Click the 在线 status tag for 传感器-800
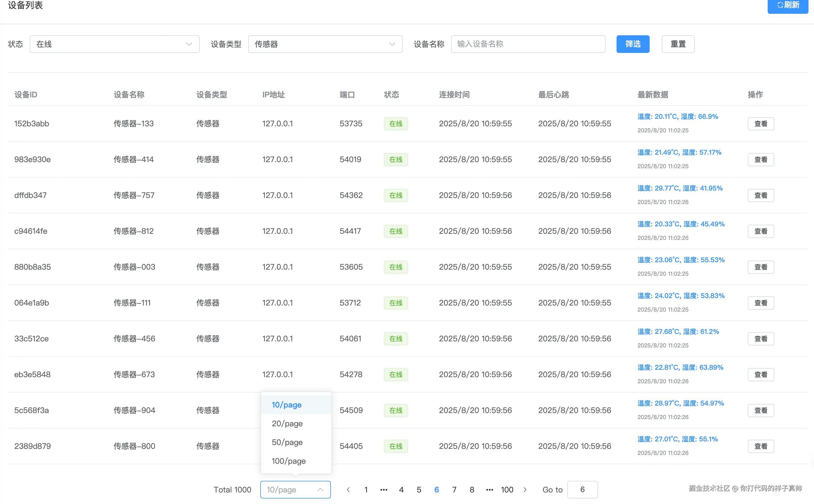The height and width of the screenshot is (504, 814). (396, 446)
